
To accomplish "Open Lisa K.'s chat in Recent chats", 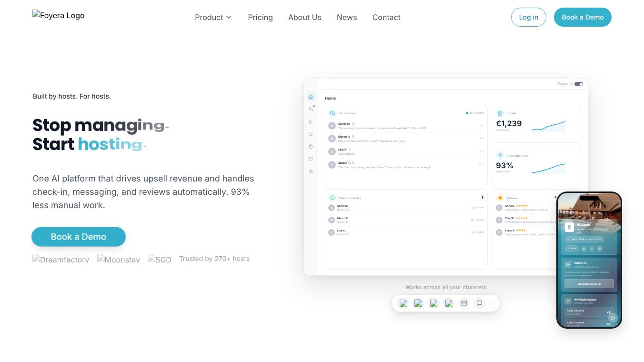I will (406, 151).
